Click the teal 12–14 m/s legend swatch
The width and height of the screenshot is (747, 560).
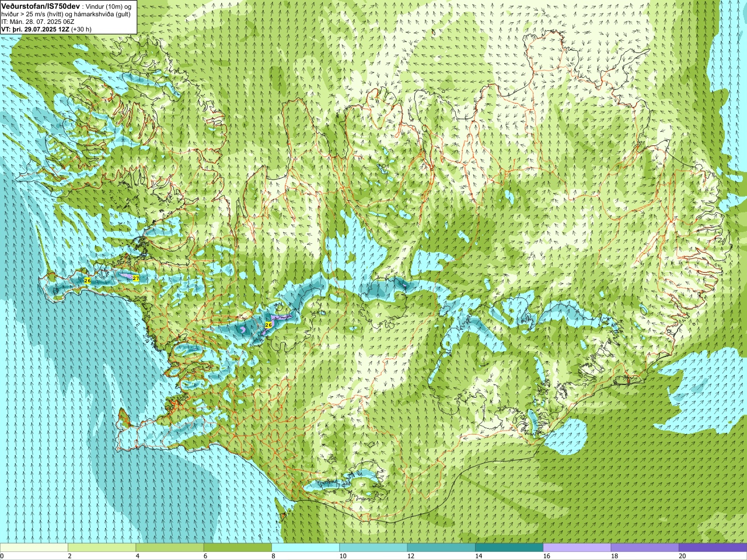(441, 548)
